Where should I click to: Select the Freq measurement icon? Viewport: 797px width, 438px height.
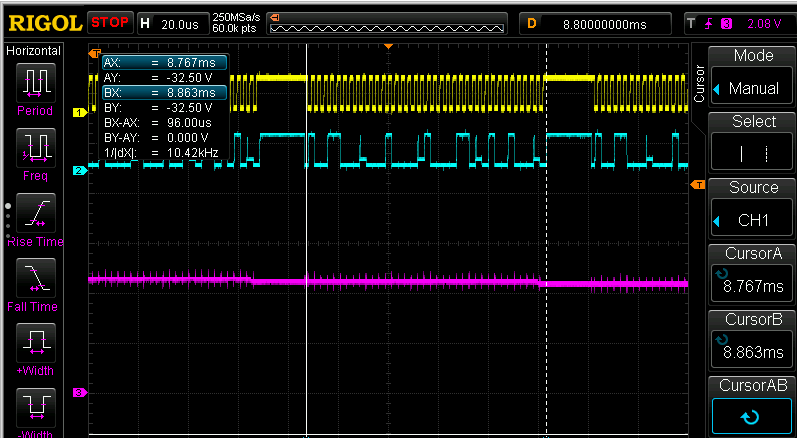tap(35, 148)
